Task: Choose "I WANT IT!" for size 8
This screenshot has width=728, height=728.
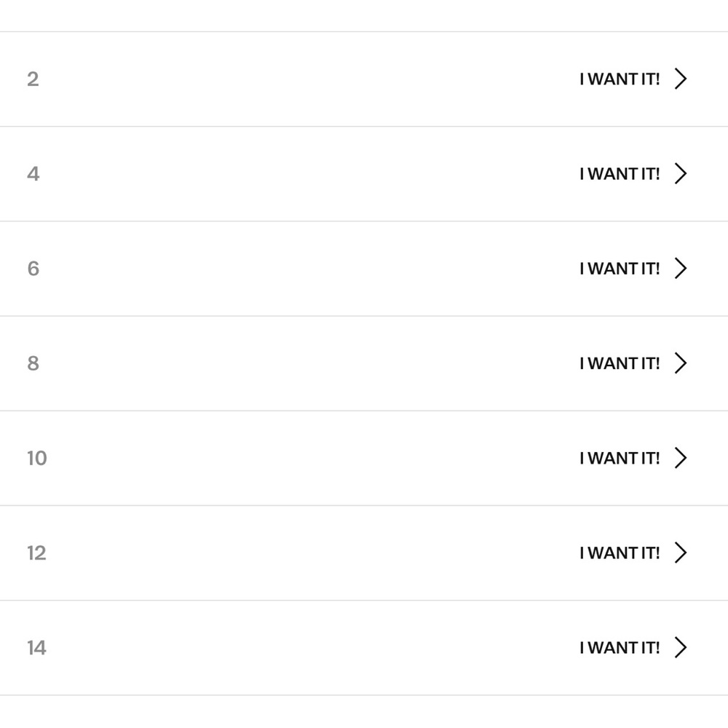Action: [x=620, y=363]
